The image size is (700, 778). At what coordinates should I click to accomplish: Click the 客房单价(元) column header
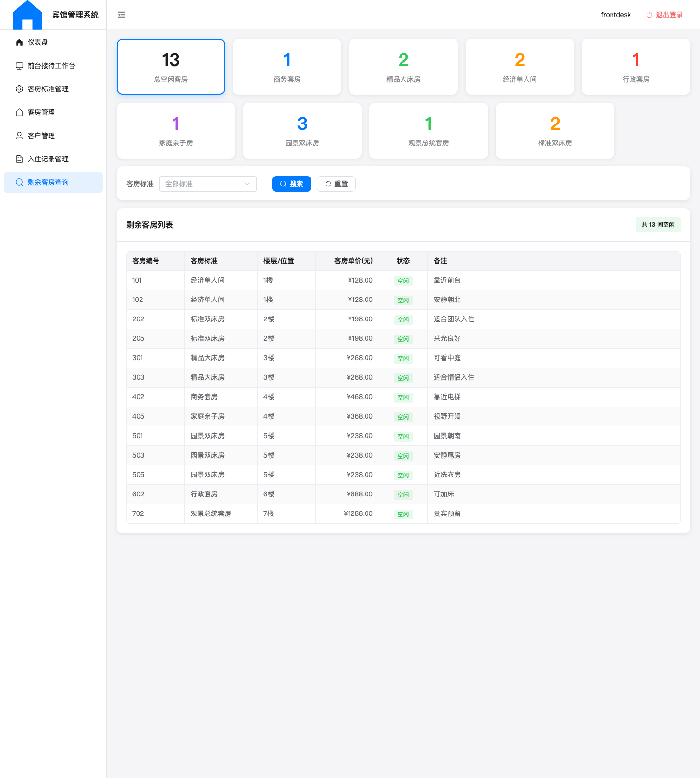(x=348, y=261)
